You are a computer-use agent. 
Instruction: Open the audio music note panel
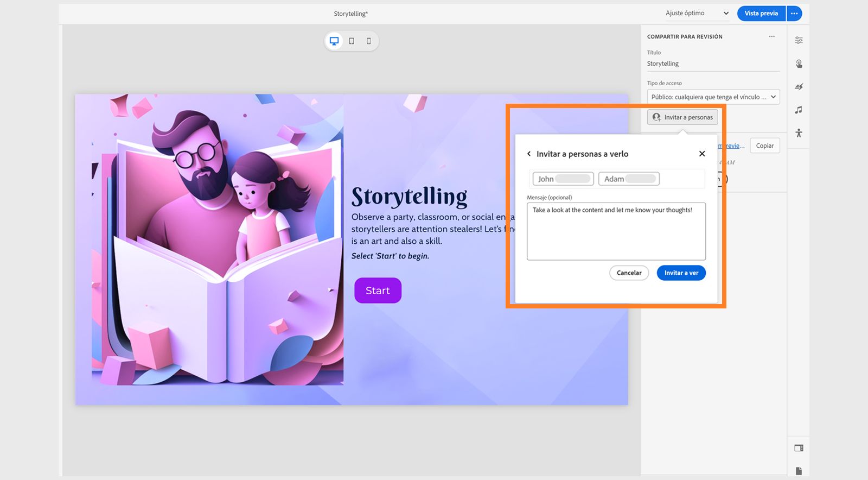tap(799, 110)
